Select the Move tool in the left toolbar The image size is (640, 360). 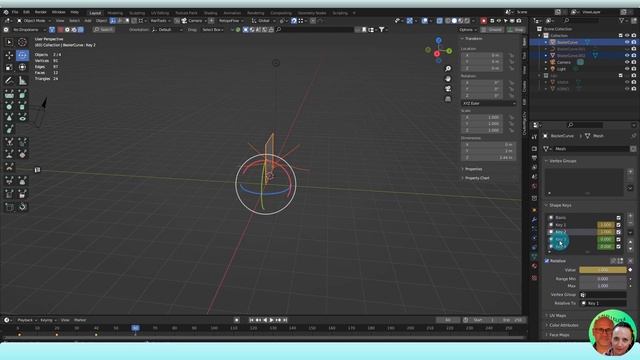coord(9,55)
